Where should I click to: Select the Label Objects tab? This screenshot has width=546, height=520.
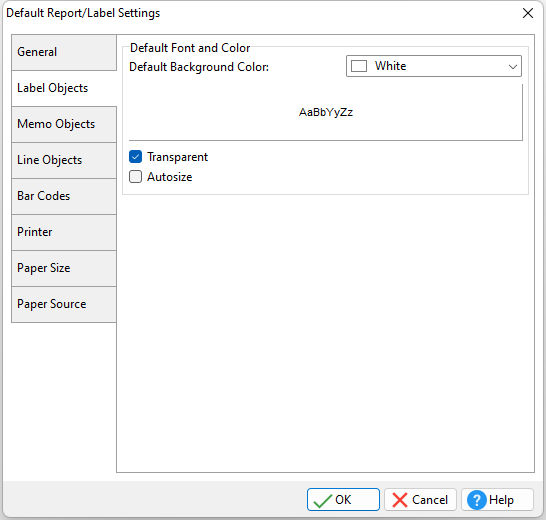tap(64, 88)
